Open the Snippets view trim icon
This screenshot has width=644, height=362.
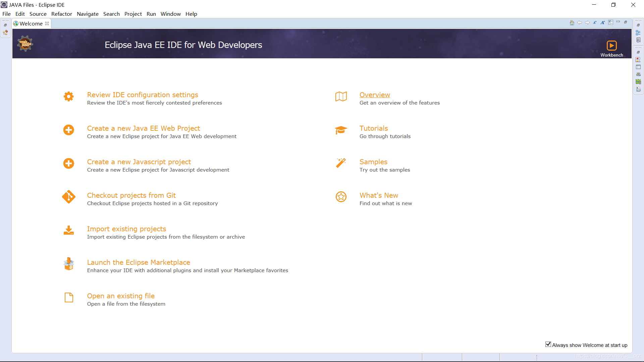tap(638, 89)
